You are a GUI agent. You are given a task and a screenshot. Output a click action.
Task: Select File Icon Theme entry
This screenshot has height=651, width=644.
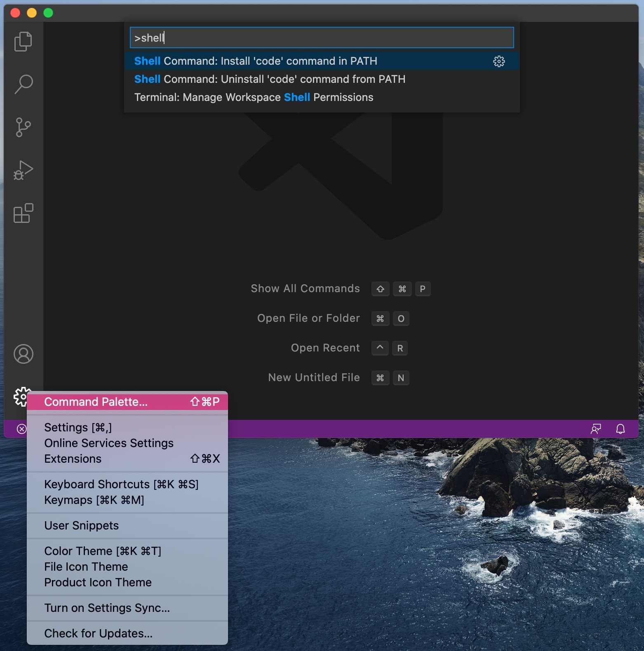pyautogui.click(x=127, y=567)
